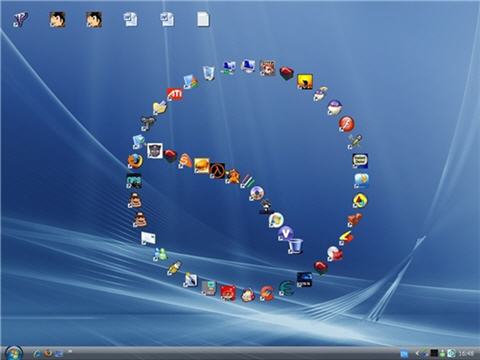Select the yellow burger icon
Screen dimensions: 480x360
click(x=201, y=166)
